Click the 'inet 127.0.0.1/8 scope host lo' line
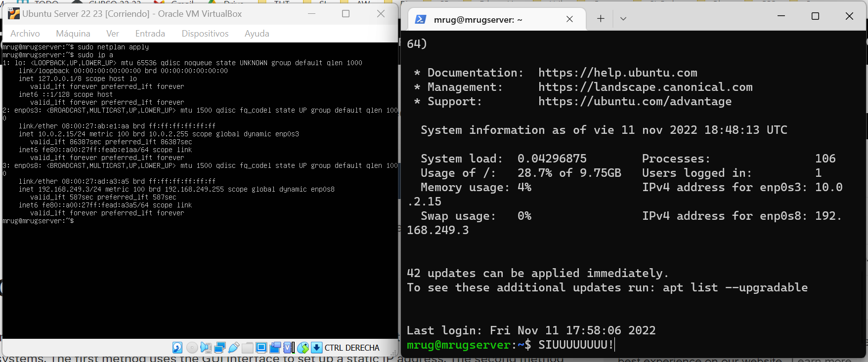868x362 pixels. [78, 79]
